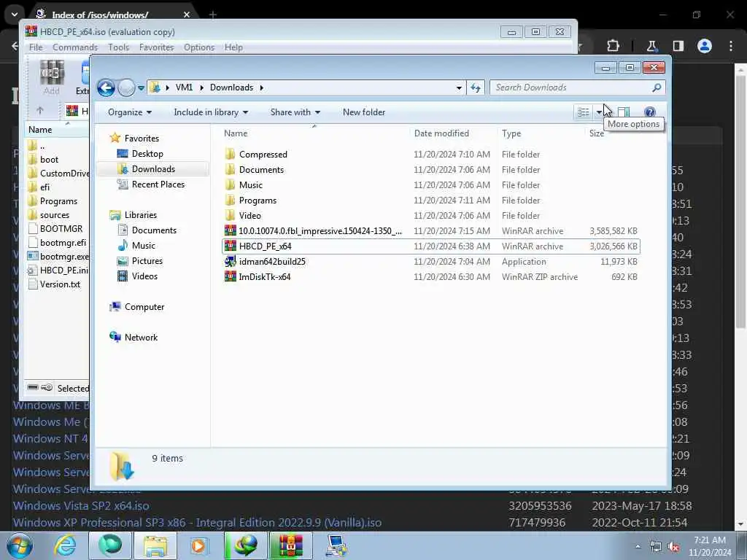Select the HBCD_PE_x64 archive icon
Viewport: 747px width, 560px height.
(x=230, y=246)
